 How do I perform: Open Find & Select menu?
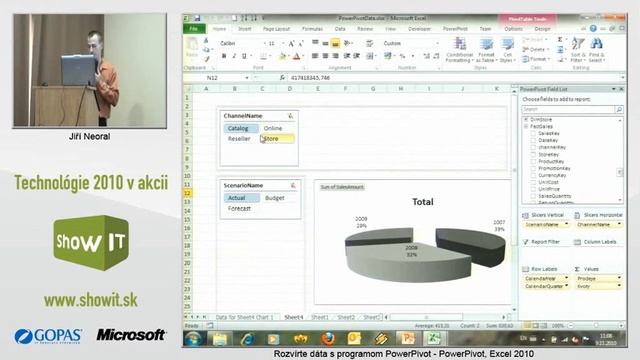pos(596,50)
